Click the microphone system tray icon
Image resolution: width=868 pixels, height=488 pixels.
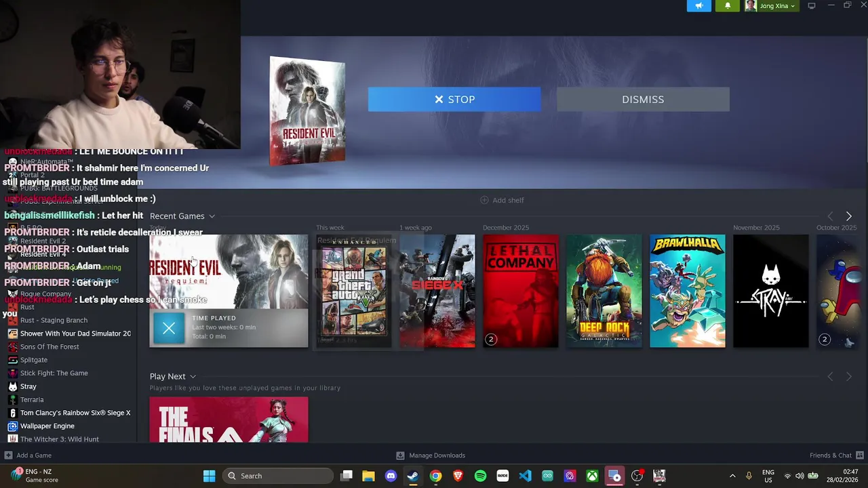tap(749, 476)
